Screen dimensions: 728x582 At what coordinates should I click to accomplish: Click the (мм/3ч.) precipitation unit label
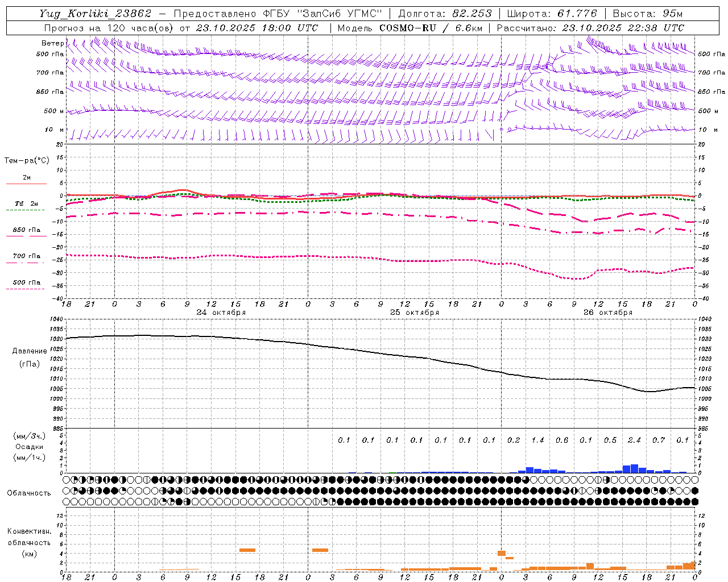[x=30, y=436]
